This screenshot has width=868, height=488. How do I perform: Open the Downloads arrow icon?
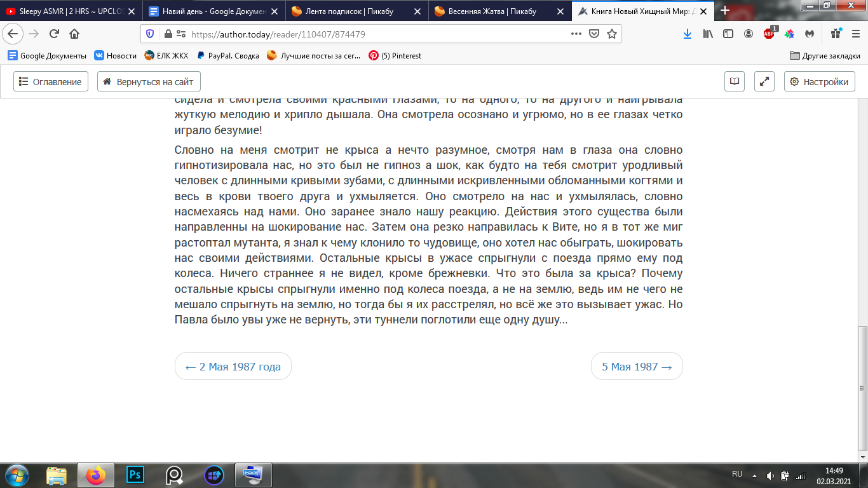688,34
